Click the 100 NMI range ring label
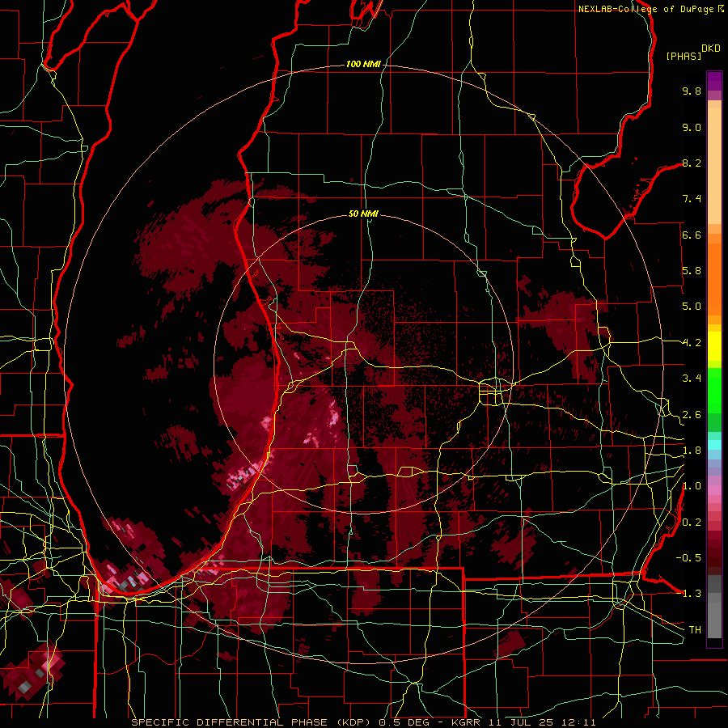Screen dimensions: 728x728 click(x=362, y=64)
